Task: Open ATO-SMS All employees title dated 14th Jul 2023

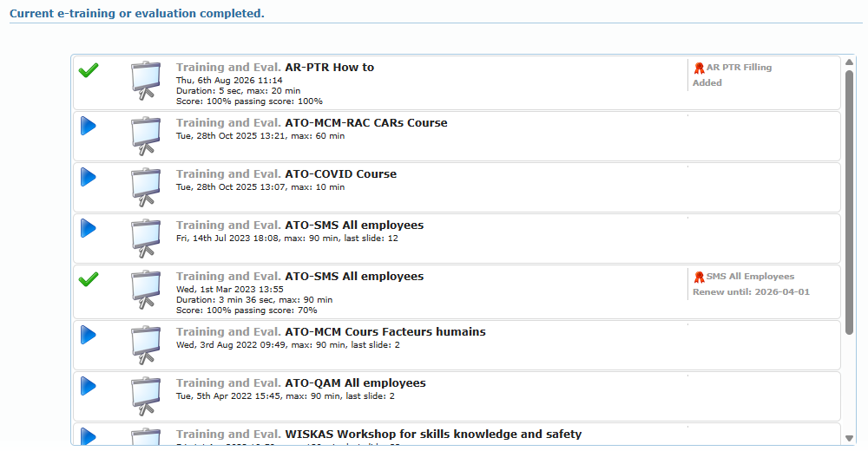Action: click(354, 225)
